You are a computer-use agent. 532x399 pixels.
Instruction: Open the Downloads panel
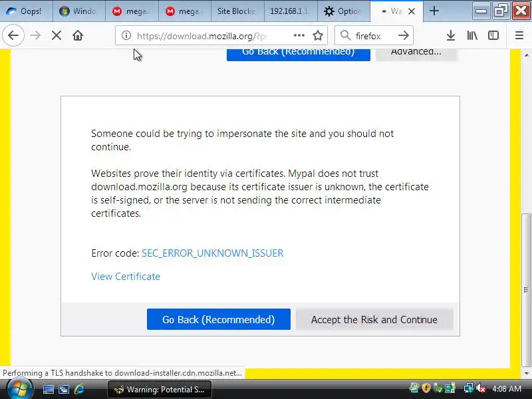tap(451, 35)
